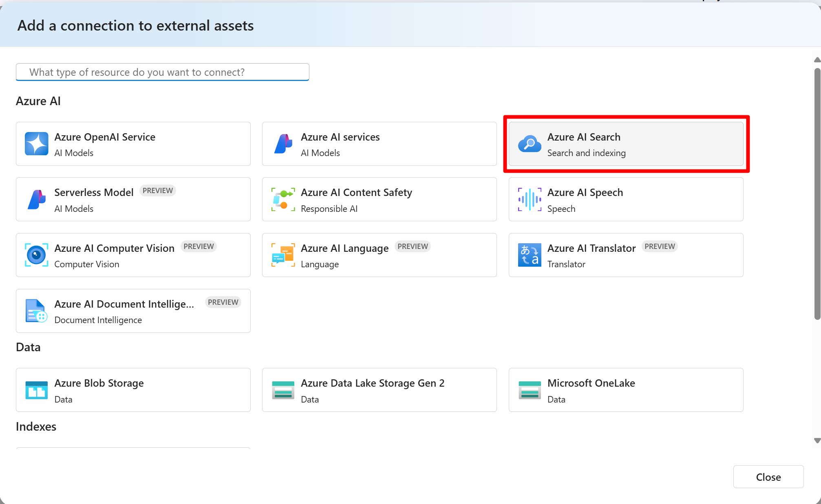This screenshot has width=821, height=504.
Task: Click the Azure AI services icon
Action: click(x=283, y=143)
